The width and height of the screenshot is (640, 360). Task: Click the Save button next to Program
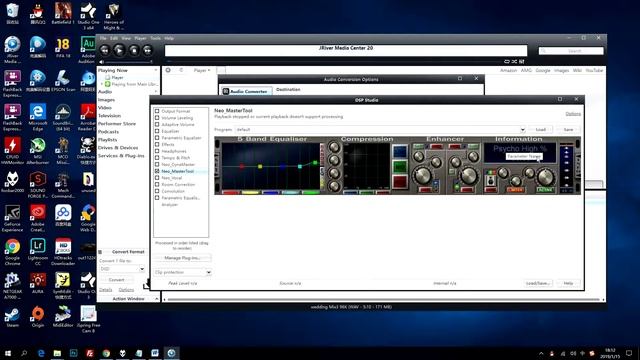568,129
